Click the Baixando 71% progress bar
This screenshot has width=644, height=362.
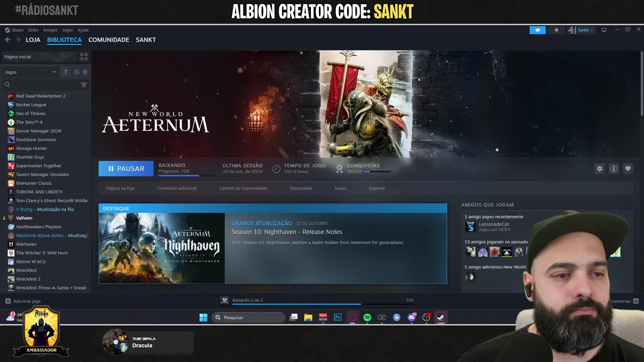click(187, 175)
